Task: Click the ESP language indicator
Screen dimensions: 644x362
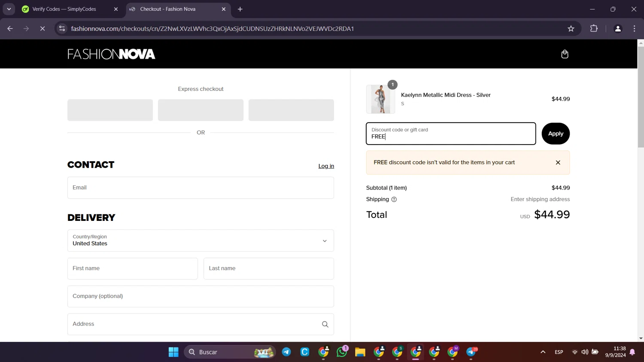Action: (x=559, y=352)
